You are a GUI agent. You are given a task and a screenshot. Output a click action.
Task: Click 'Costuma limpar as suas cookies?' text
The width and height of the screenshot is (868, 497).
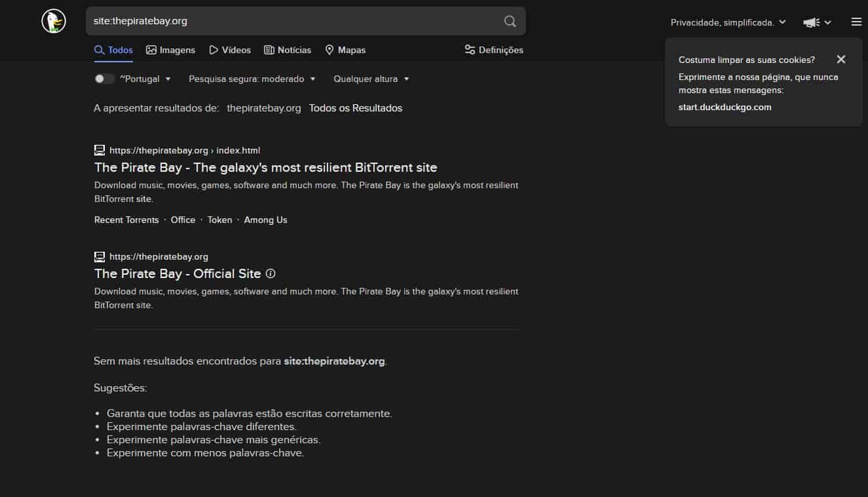coord(747,60)
